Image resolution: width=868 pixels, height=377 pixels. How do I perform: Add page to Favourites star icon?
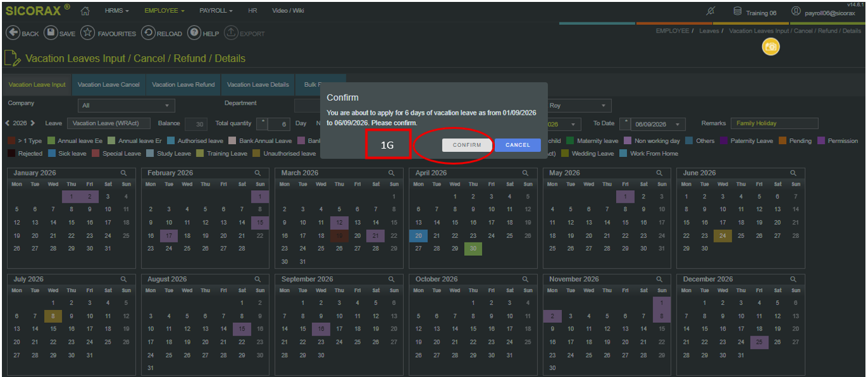pyautogui.click(x=88, y=33)
